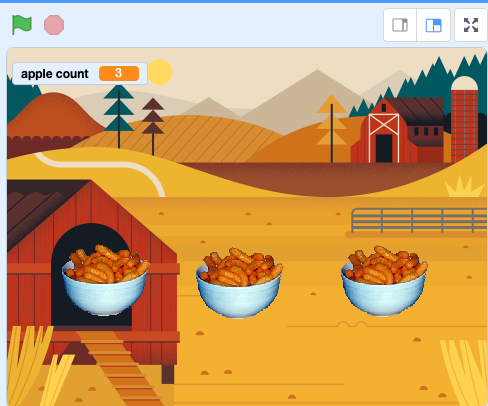Click the snack bowl inside the barn door
Viewport: 488px width, 406px height.
click(106, 280)
